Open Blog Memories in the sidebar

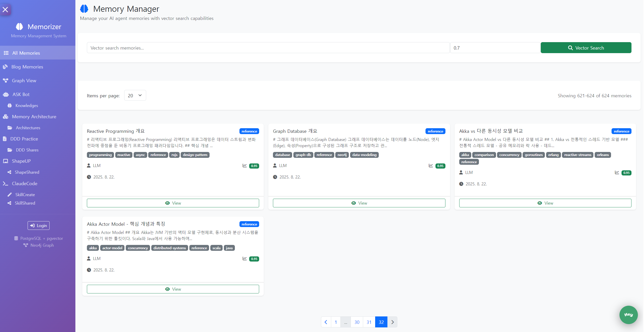coord(27,67)
